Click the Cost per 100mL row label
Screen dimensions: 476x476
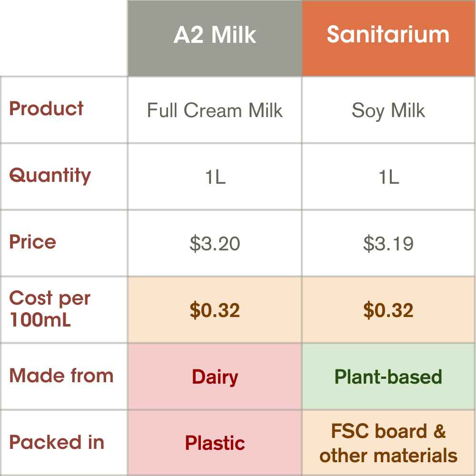50,309
